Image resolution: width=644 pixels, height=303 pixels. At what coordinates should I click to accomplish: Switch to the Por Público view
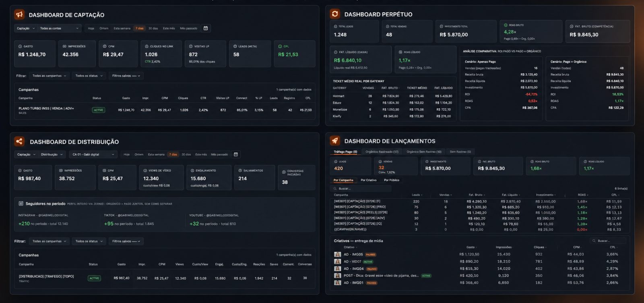(392, 180)
